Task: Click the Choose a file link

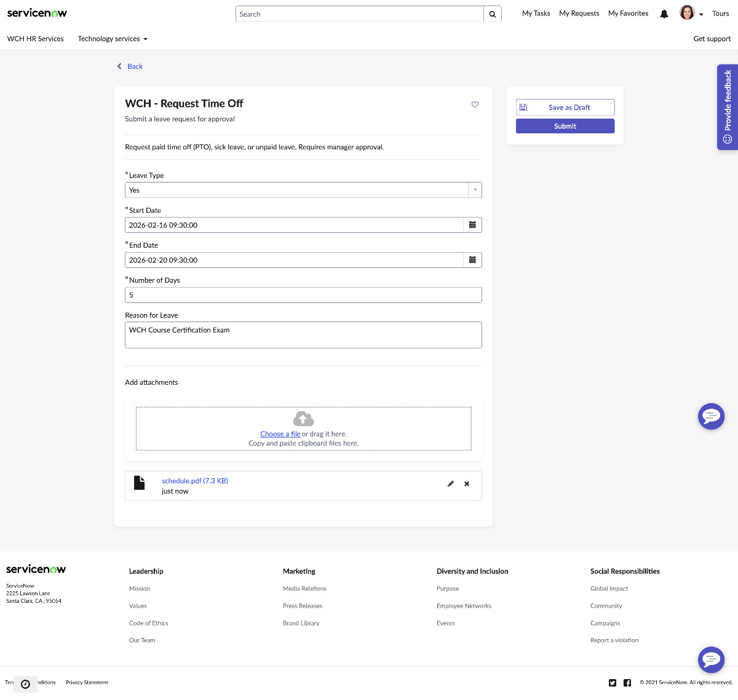Action: [x=280, y=434]
